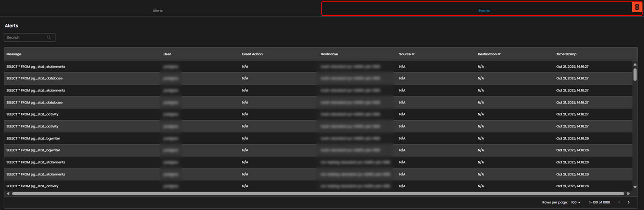This screenshot has height=210, width=644.
Task: Click the vertical scrollbar down arrow
Action: pos(635,187)
